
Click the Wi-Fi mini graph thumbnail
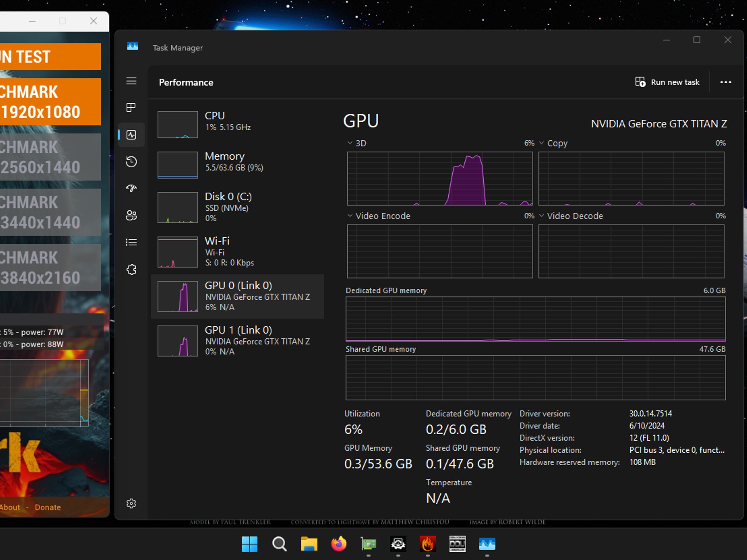click(x=178, y=252)
